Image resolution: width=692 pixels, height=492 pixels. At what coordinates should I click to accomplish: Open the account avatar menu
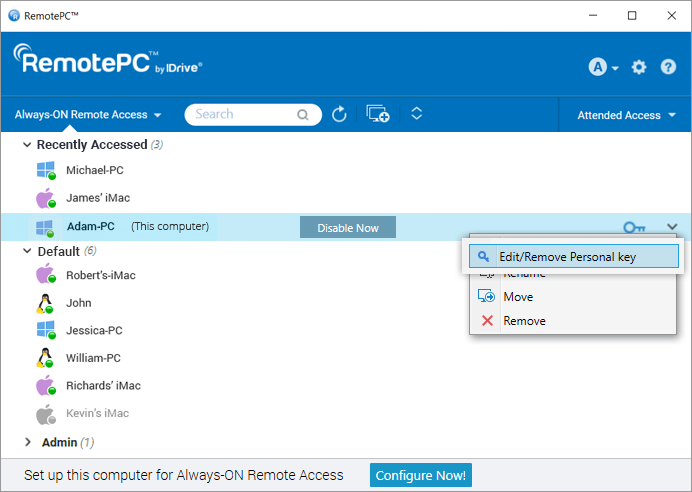(x=603, y=67)
